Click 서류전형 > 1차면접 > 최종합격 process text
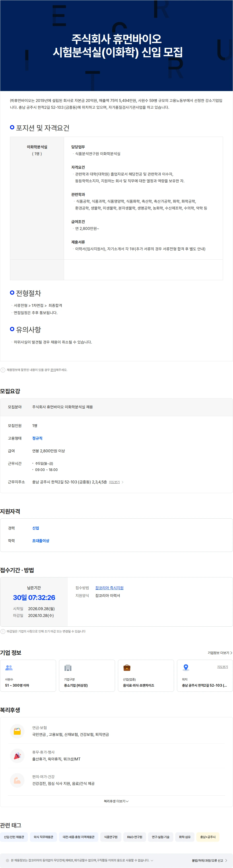 point(38,306)
